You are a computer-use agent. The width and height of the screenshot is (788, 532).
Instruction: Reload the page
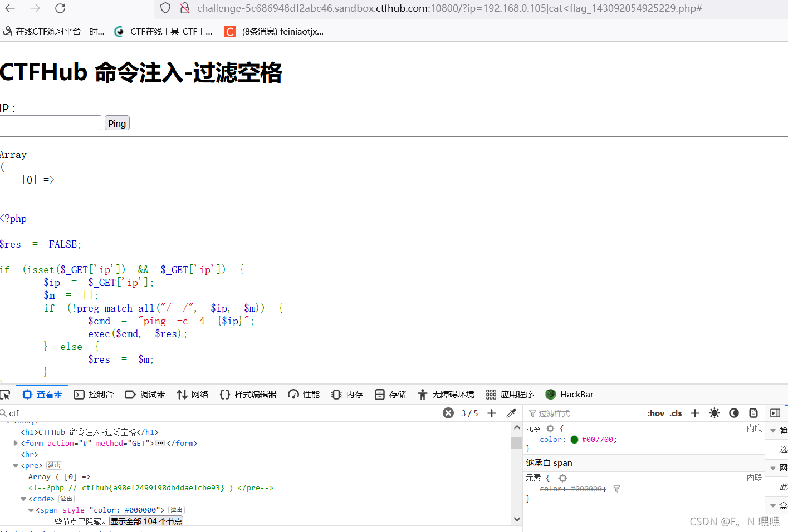(60, 8)
